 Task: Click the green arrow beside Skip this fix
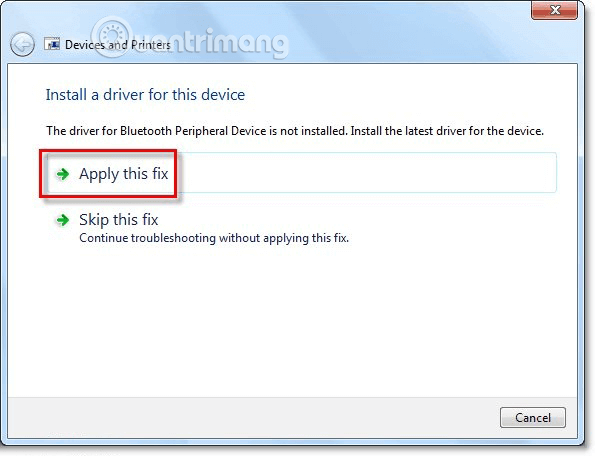63,220
